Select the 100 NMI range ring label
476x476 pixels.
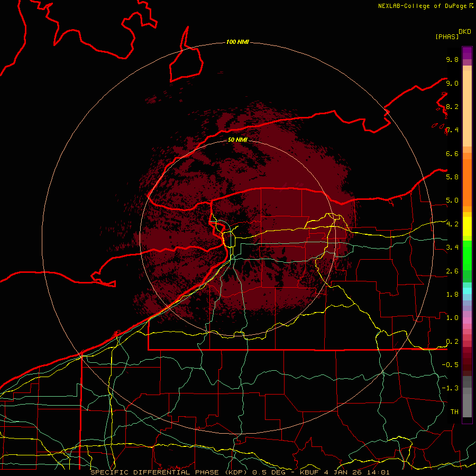[x=237, y=42]
